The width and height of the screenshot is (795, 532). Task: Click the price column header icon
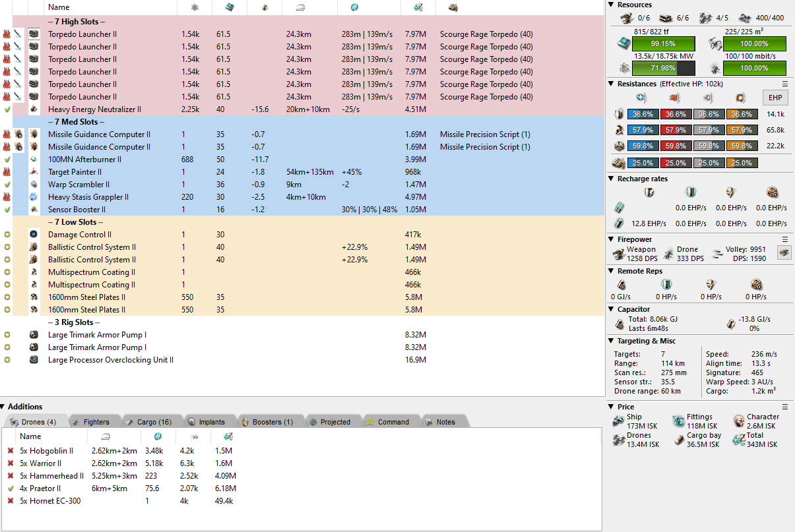418,7
